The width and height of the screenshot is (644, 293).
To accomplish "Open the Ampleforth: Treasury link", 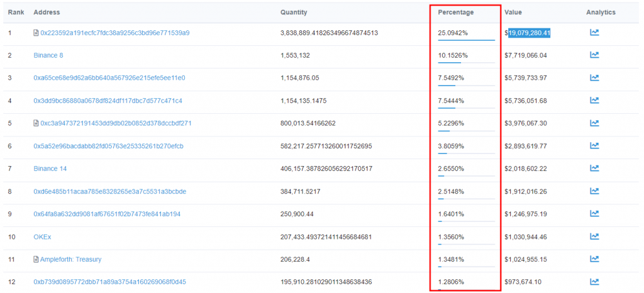I will 70,259.
